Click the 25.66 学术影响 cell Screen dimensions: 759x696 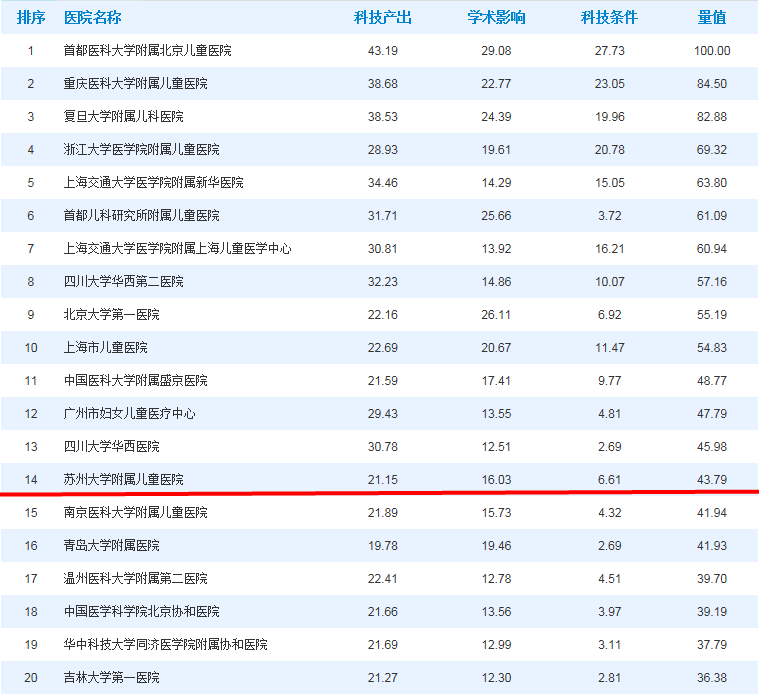(x=496, y=215)
